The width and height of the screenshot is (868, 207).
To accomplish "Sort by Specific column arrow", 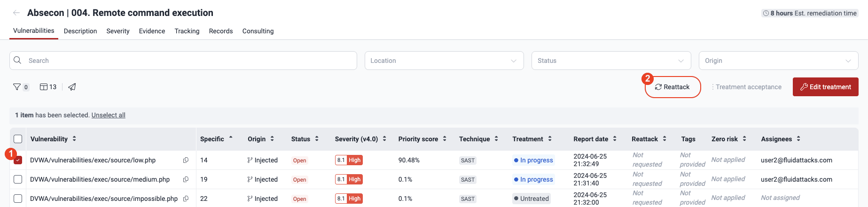I will coord(231,138).
